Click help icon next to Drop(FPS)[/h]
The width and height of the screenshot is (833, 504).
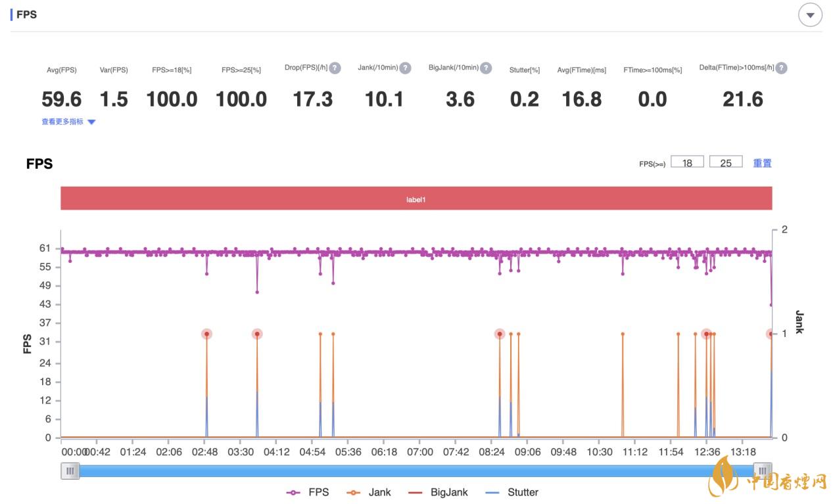point(335,68)
